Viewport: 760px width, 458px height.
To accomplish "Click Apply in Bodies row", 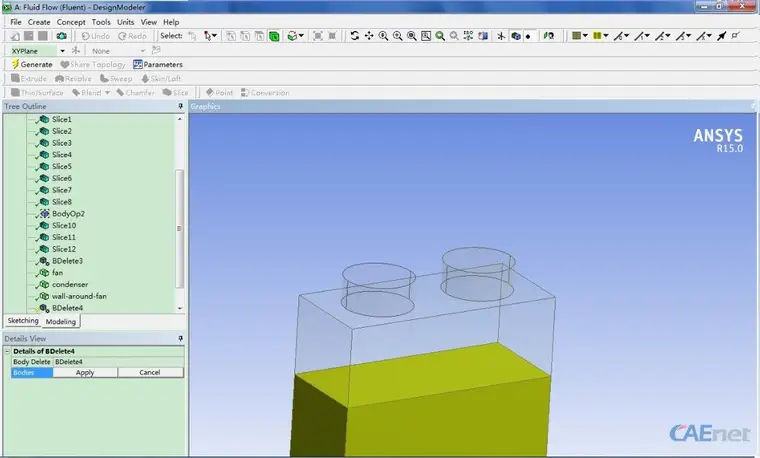I will click(85, 372).
